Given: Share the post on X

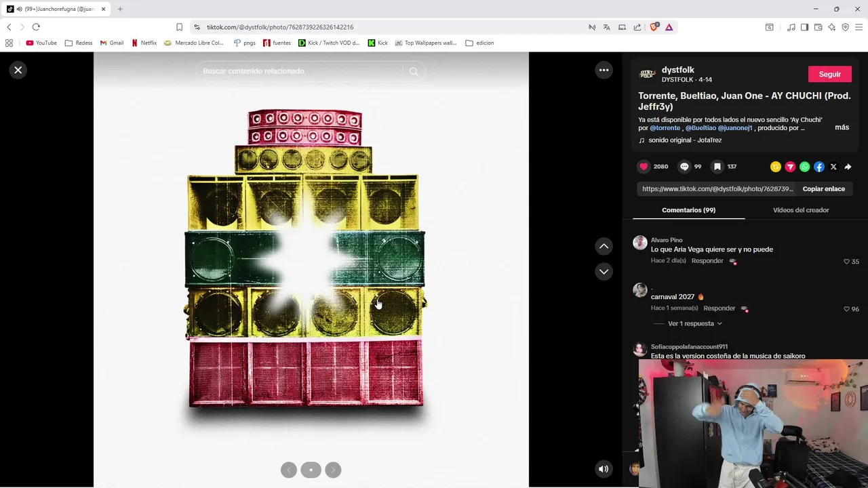Looking at the screenshot, I should click(x=833, y=167).
